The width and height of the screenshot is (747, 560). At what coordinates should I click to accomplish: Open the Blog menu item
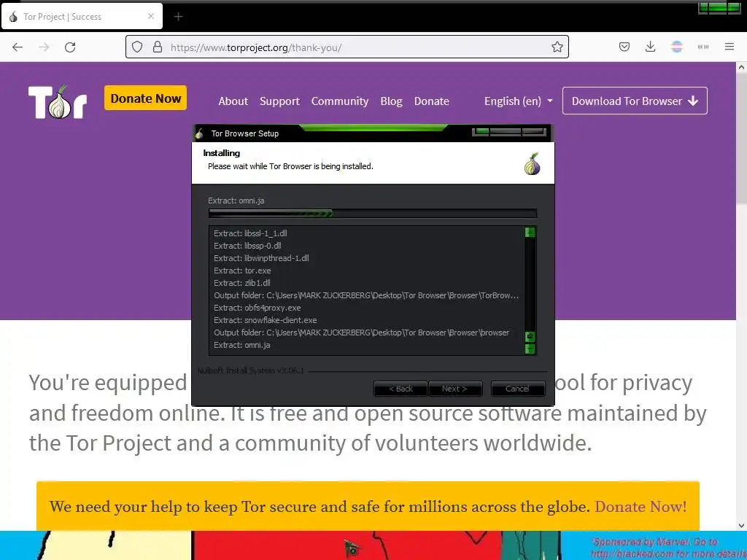(391, 101)
